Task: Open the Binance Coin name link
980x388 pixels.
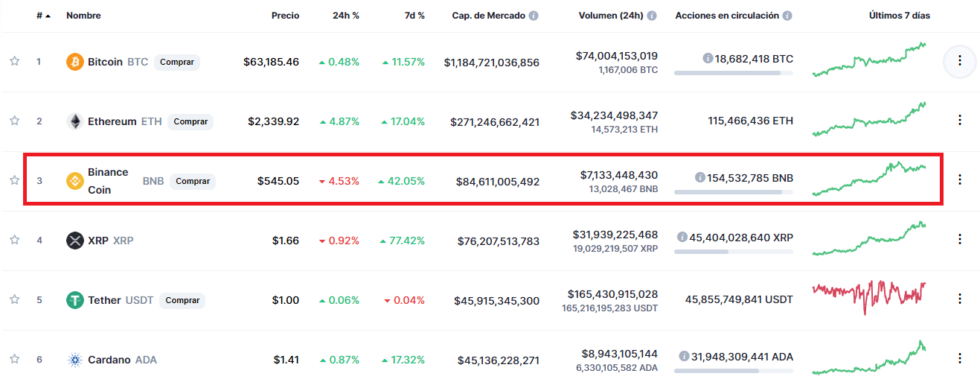Action: (x=109, y=181)
